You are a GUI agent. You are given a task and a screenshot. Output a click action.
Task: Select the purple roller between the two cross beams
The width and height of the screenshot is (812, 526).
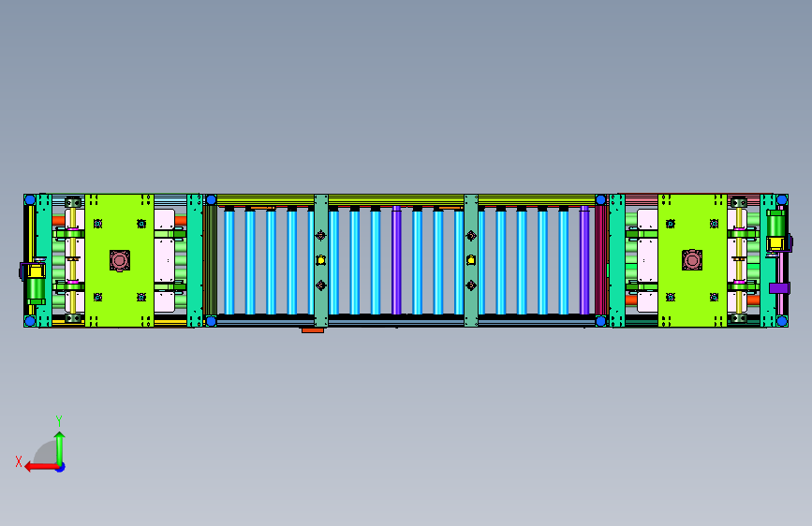click(397, 260)
